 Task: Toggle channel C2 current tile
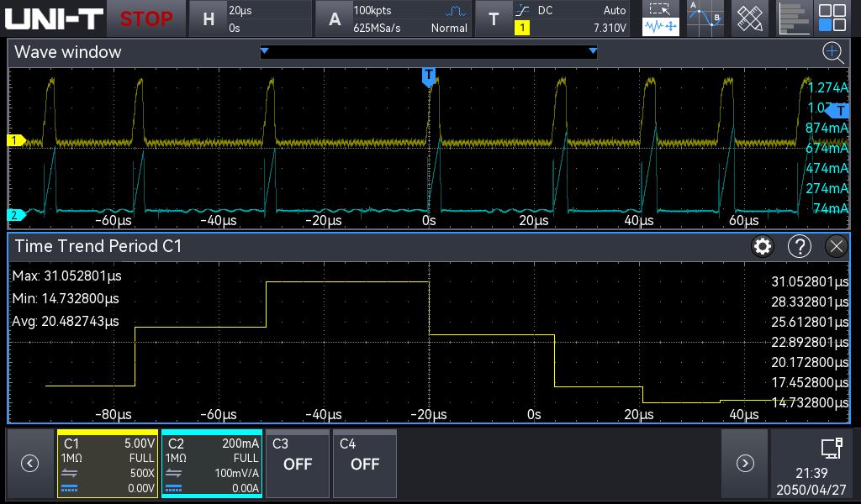(211, 464)
